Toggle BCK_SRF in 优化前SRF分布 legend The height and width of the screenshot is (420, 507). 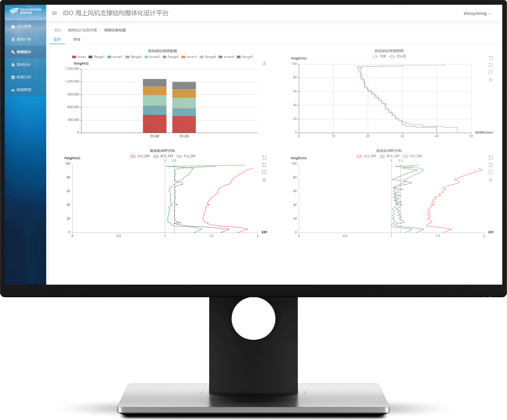click(163, 156)
